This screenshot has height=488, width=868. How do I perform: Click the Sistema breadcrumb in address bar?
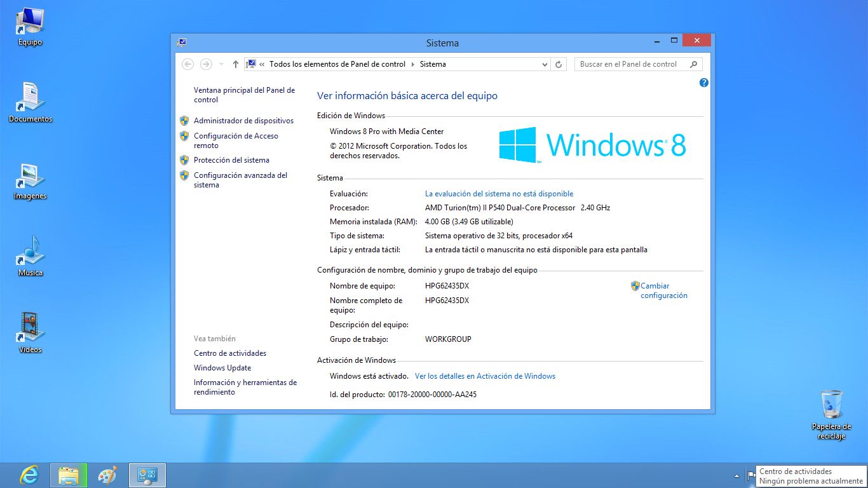(x=433, y=64)
